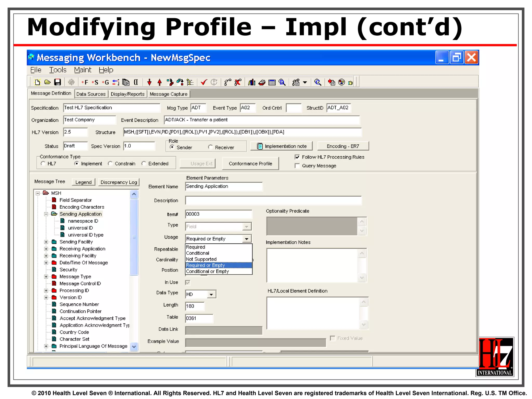Select the Sender role radio button
Screen dimensions: 532x399
172,147
